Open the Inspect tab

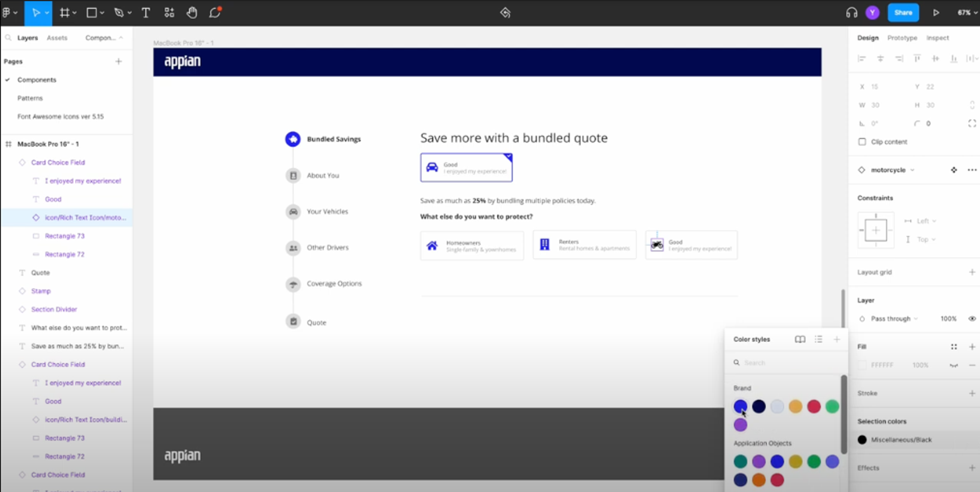pyautogui.click(x=937, y=38)
